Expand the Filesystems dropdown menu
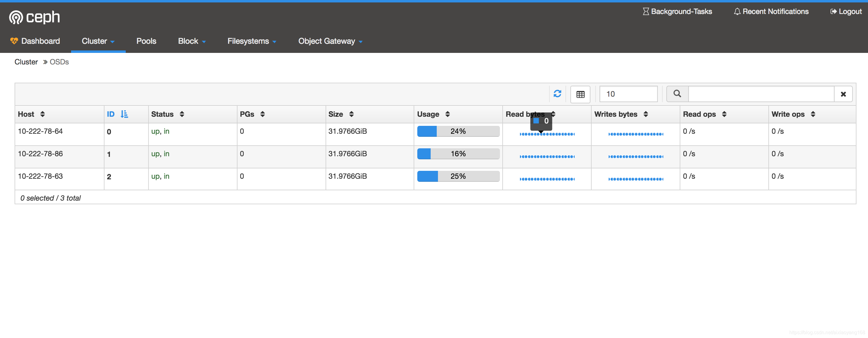This screenshot has height=338, width=868. pos(252,41)
